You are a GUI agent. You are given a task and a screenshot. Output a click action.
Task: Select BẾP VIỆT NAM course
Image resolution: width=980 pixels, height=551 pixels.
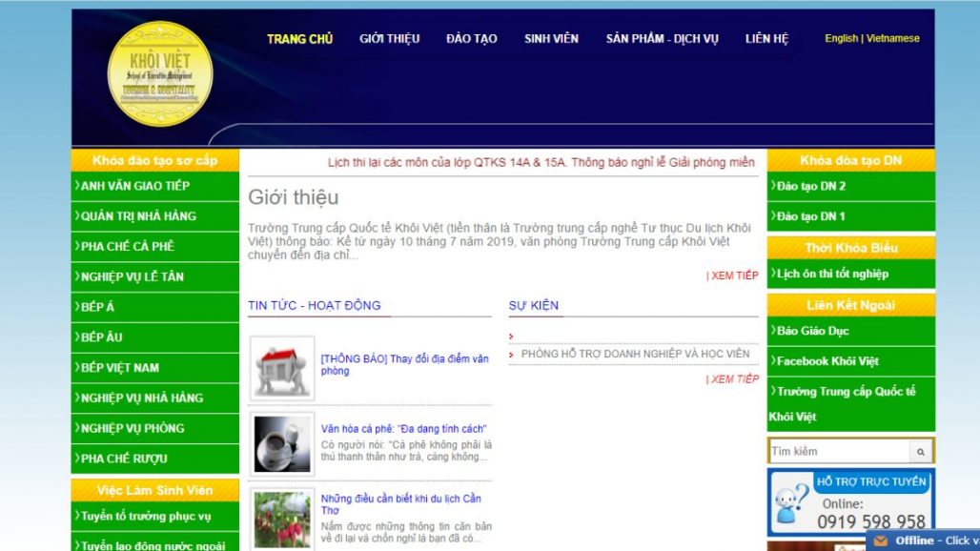155,368
